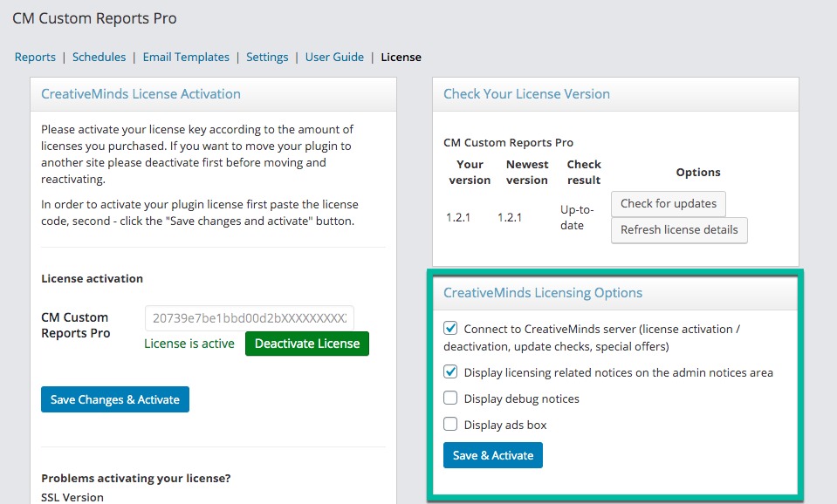Click the Deactivate License button
Viewport: 837px width, 504px height.
click(x=307, y=344)
